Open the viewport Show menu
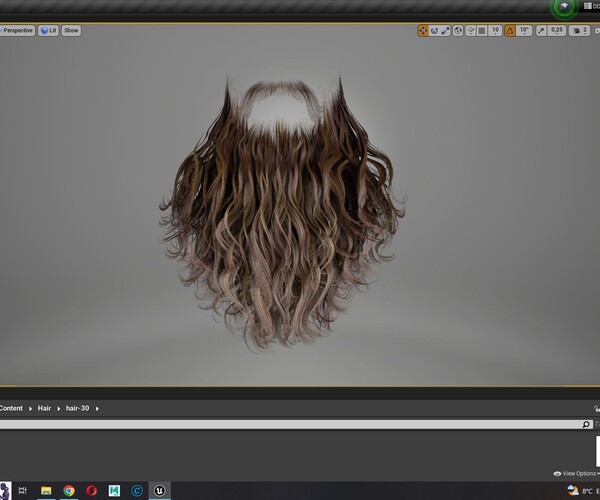This screenshot has height=500, width=600. point(71,31)
